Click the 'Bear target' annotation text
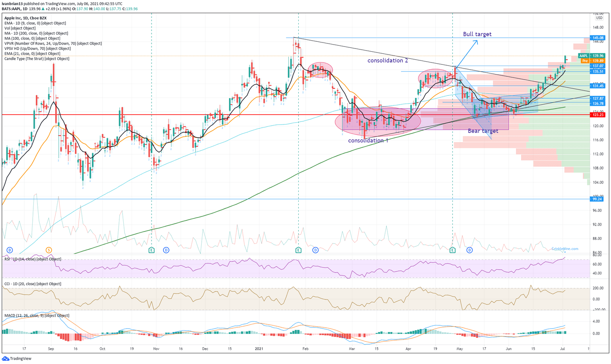 click(483, 131)
